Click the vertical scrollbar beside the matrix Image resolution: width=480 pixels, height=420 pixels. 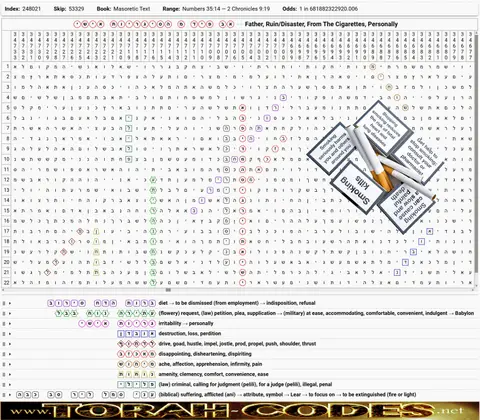(x=476, y=158)
